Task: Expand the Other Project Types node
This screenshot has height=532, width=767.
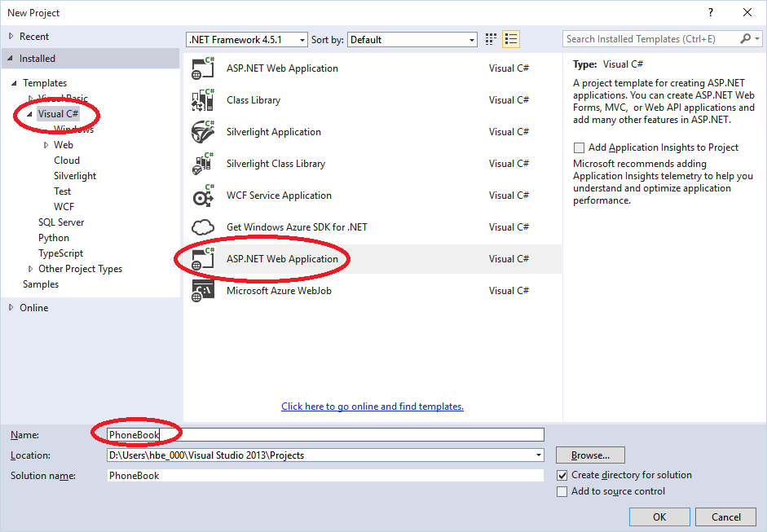Action: click(31, 269)
